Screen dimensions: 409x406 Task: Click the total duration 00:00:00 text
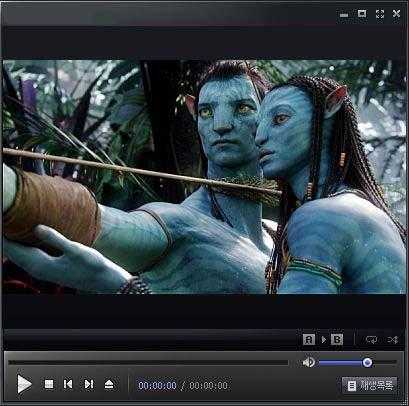[209, 386]
